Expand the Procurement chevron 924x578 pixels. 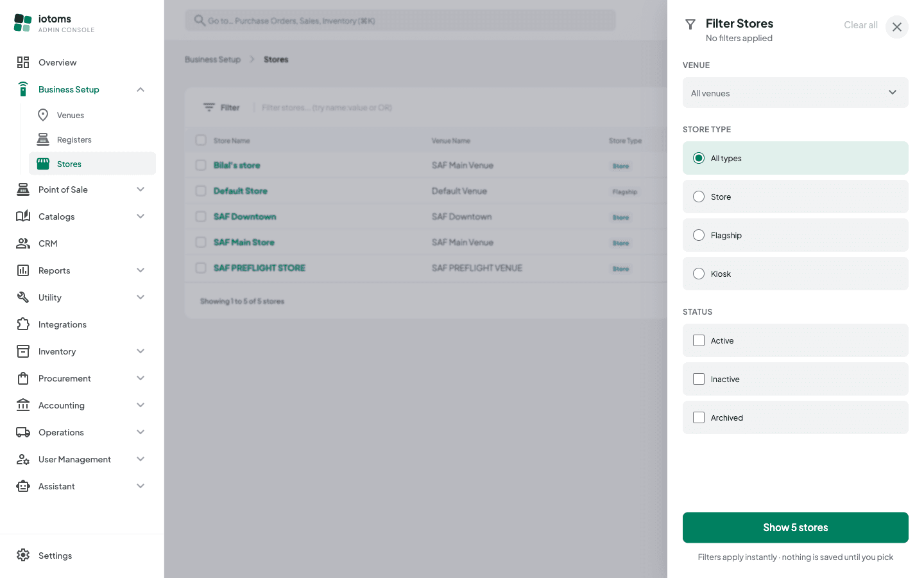[141, 378]
